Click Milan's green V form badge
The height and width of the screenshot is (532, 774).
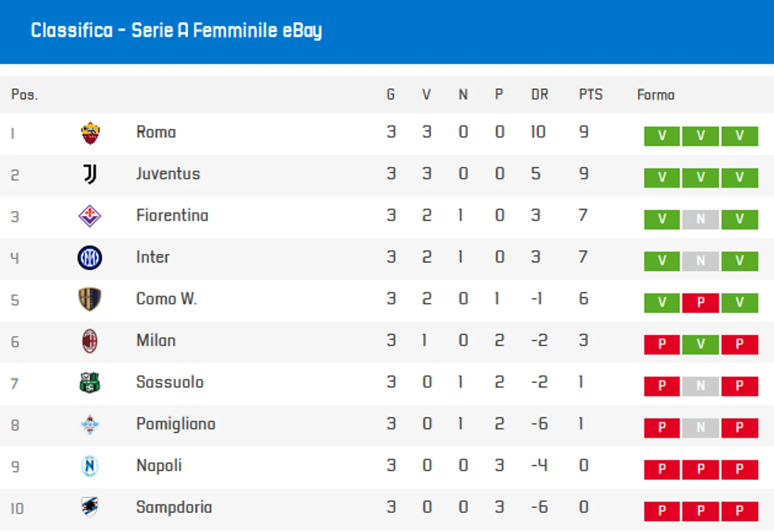pos(700,344)
